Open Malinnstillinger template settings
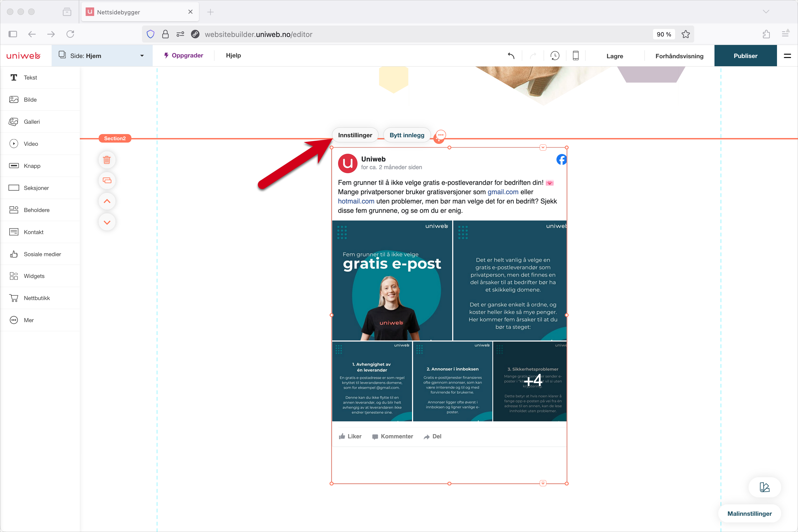The width and height of the screenshot is (798, 532). [749, 513]
